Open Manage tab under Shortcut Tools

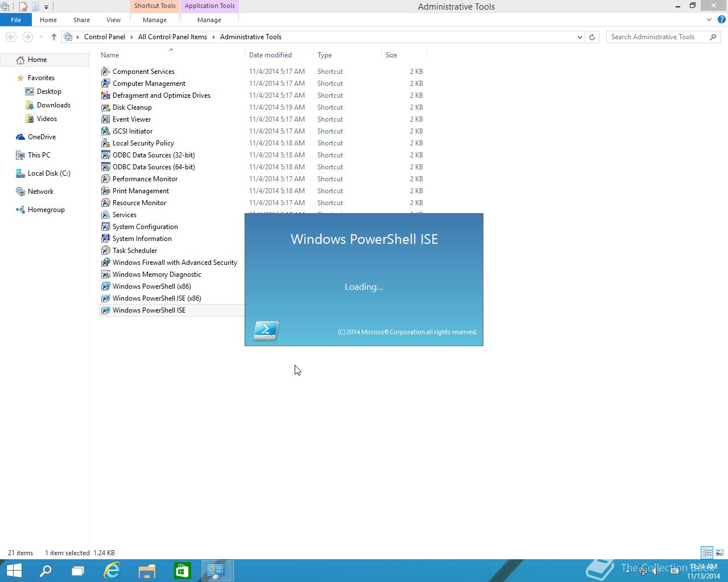(155, 20)
